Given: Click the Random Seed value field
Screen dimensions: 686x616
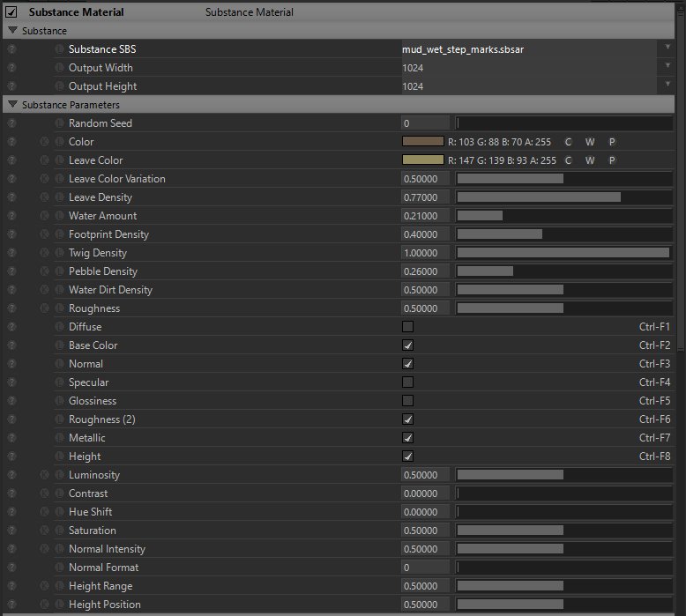Looking at the screenshot, I should pyautogui.click(x=425, y=123).
